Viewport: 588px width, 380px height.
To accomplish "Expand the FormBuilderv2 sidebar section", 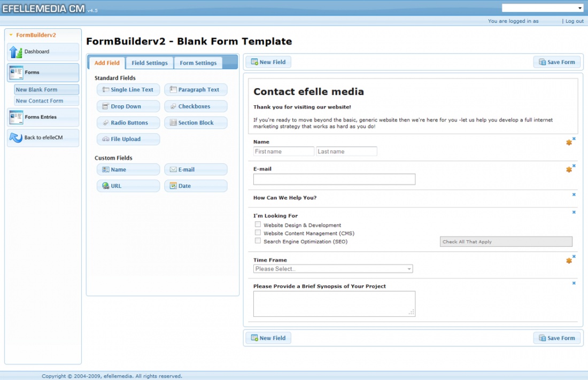I will click(x=33, y=35).
